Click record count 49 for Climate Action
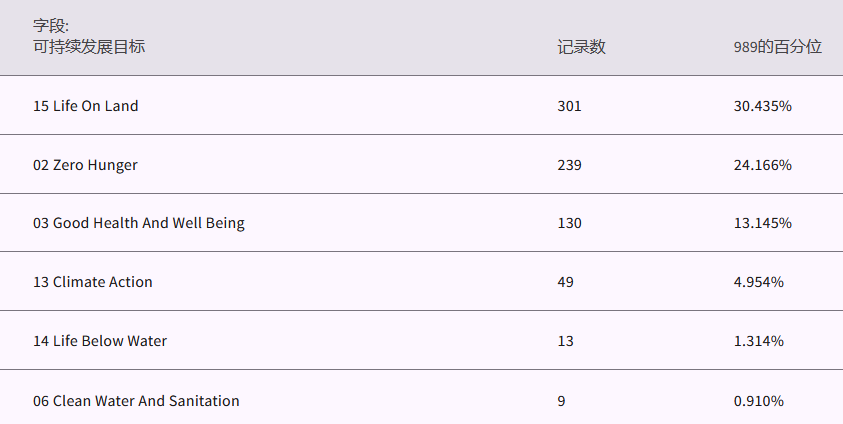The image size is (843, 424). [565, 282]
